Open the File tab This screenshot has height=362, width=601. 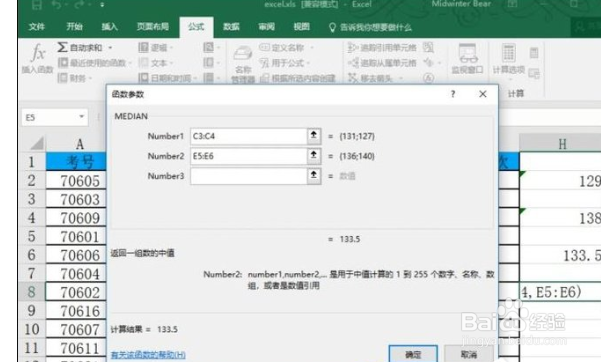(x=36, y=27)
